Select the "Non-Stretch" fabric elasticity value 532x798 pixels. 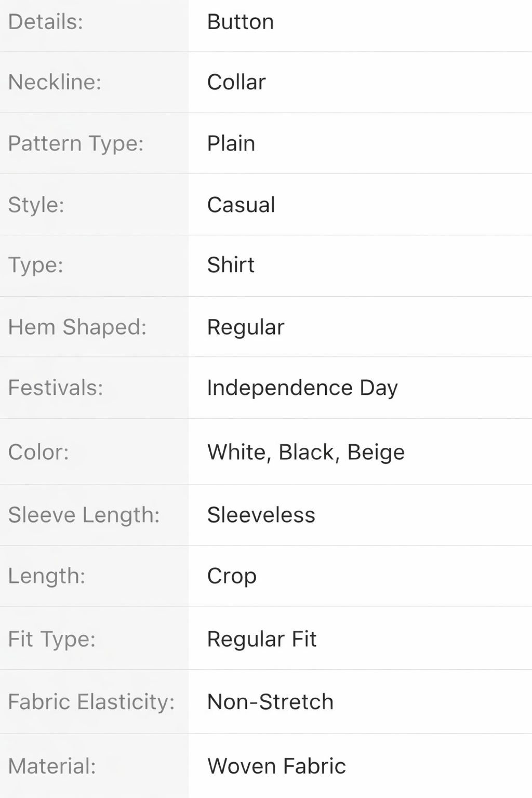(x=270, y=702)
